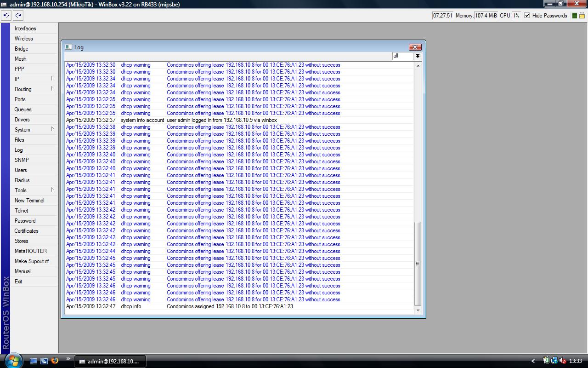Viewport: 588px width, 368px height.
Task: Close the Log window
Action: [x=415, y=47]
